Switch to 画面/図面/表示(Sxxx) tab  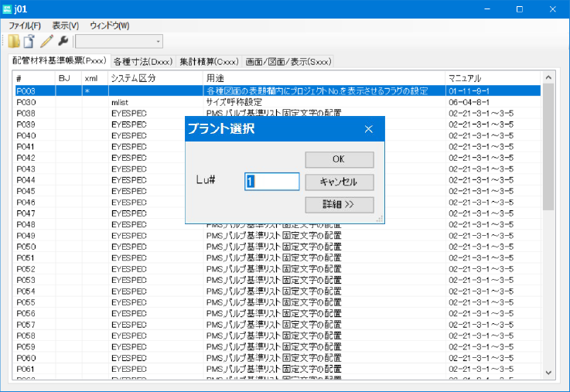pos(288,62)
